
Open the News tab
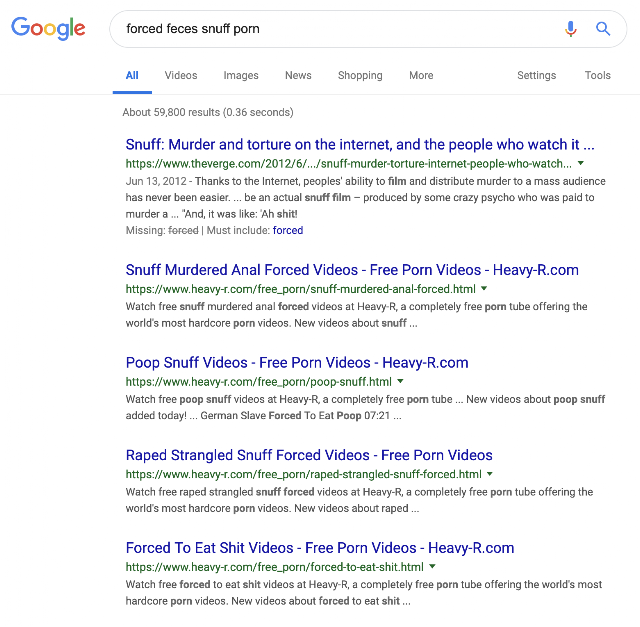click(298, 76)
